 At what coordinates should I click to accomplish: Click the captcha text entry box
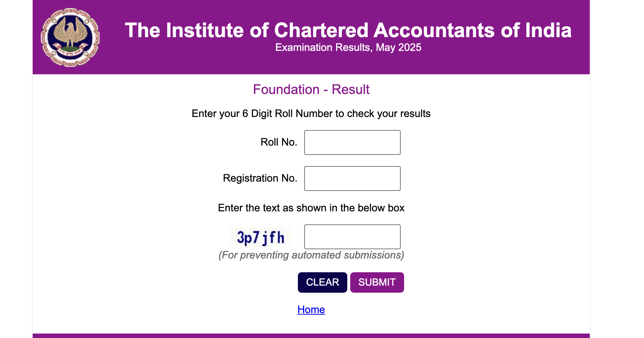click(352, 237)
